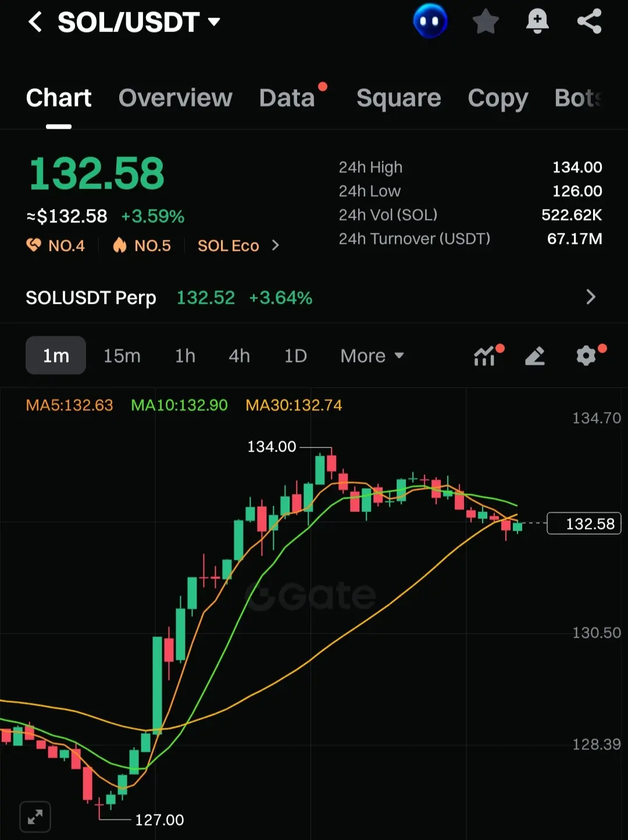
Task: Tap the MA30:132.74 indicator label
Action: [294, 405]
